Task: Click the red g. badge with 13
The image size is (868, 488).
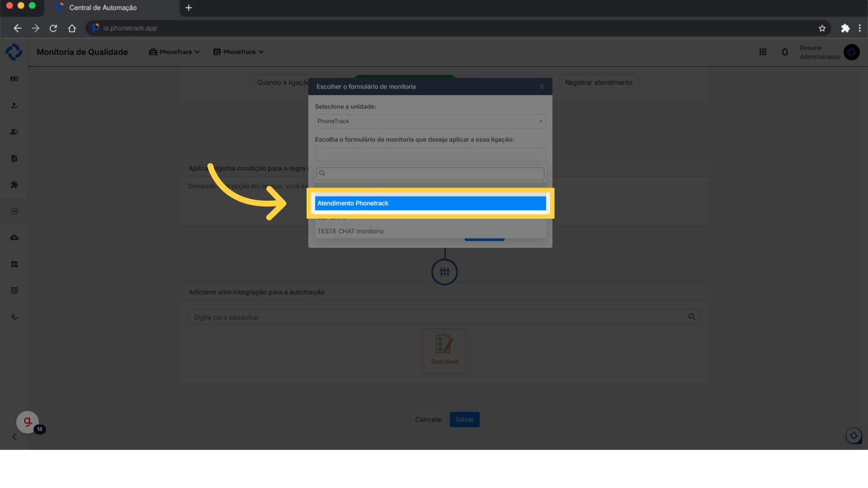Action: [28, 422]
